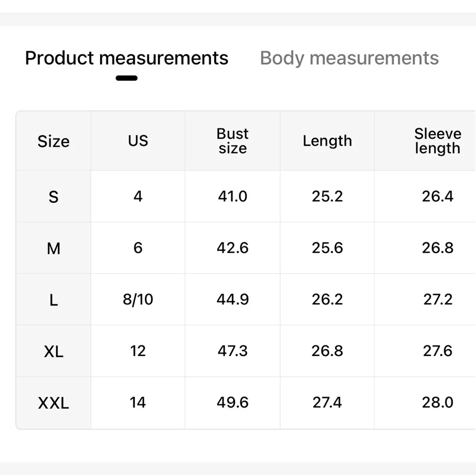Screen dimensions: 476x476
Task: Select the M size row label
Action: (53, 248)
